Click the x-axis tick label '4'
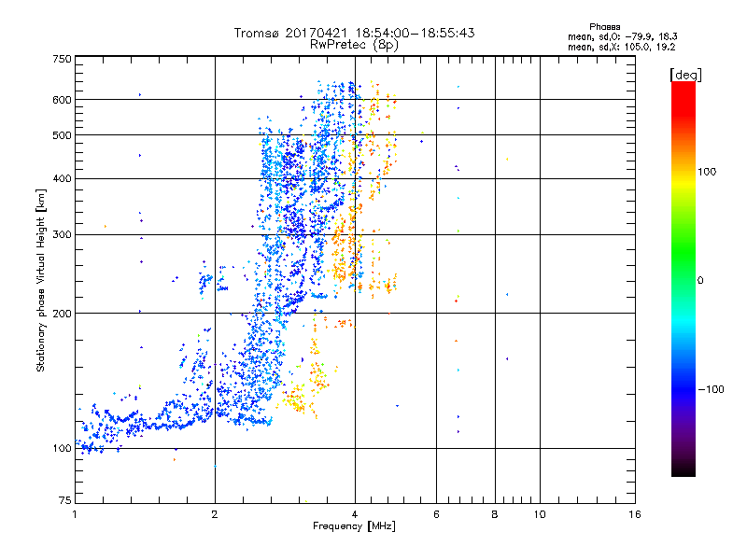 (x=355, y=514)
